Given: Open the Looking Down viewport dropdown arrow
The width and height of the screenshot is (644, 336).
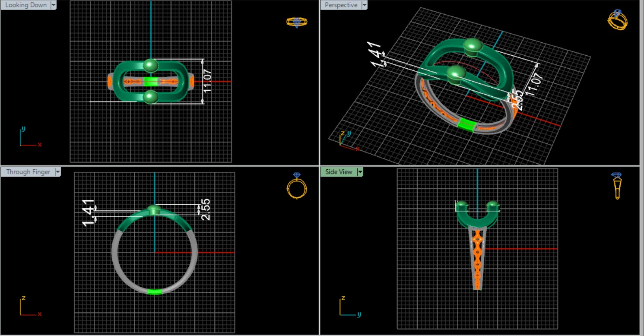Looking at the screenshot, I should pos(54,5).
